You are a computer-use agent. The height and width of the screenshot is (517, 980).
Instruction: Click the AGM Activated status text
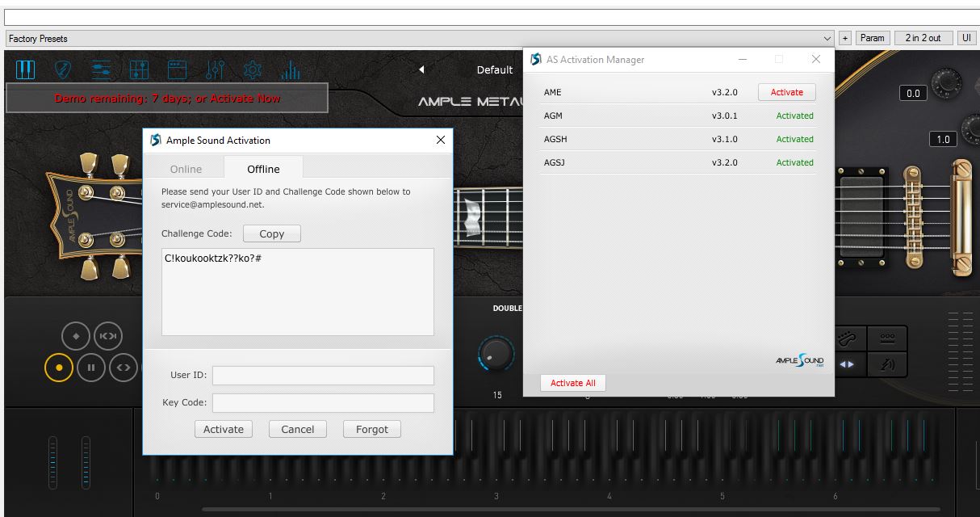coord(794,116)
